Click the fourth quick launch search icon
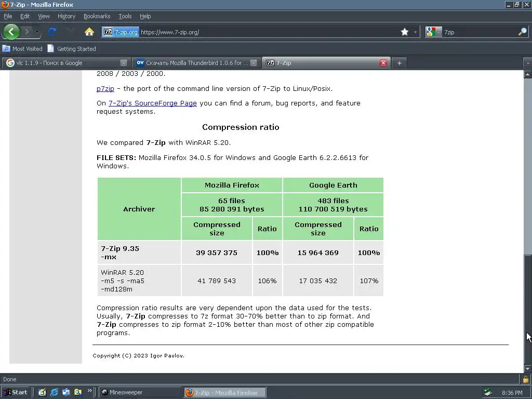Viewport: 532px width, 399px height. (x=78, y=392)
